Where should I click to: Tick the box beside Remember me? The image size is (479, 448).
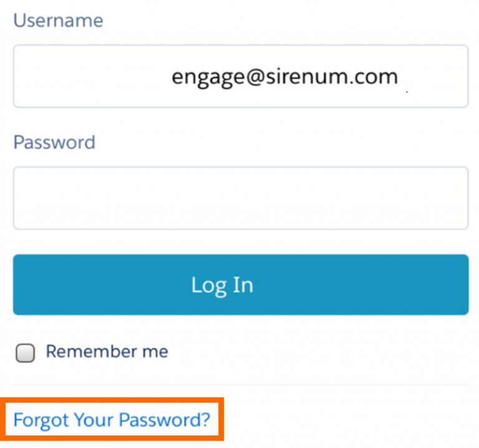[x=25, y=353]
